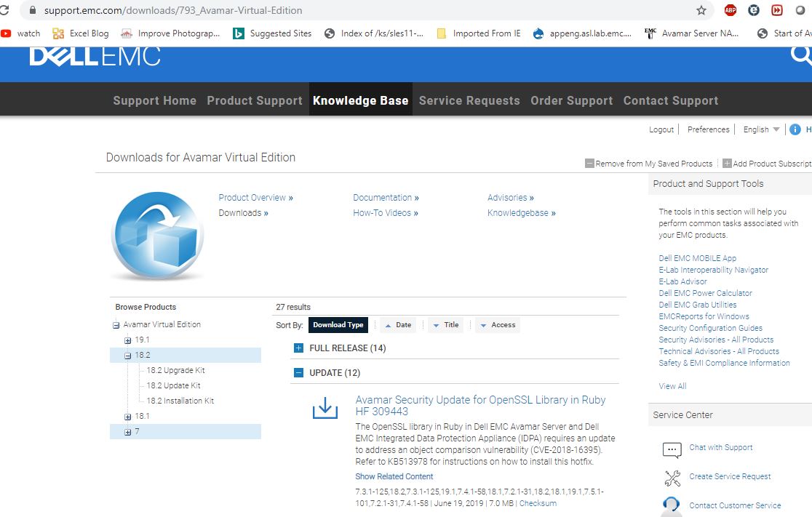Viewport: 812px width, 517px height.
Task: Click the Contact Customer Service icon
Action: pos(672,505)
